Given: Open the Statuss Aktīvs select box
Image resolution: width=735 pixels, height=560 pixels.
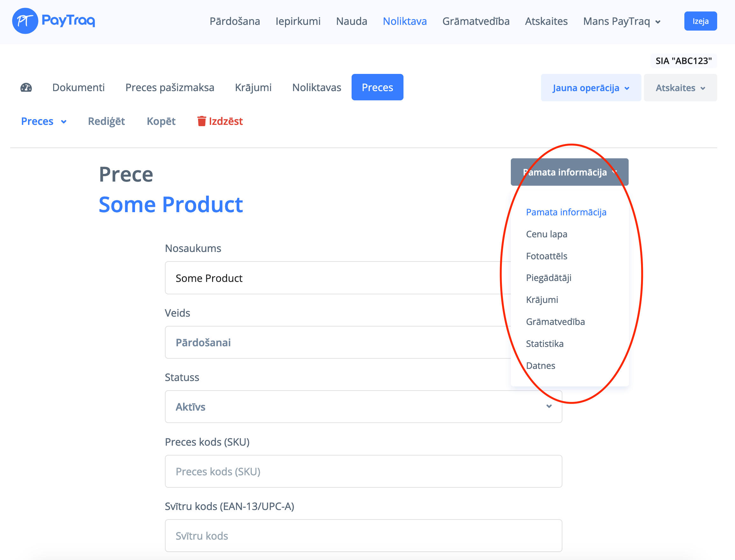Looking at the screenshot, I should tap(363, 406).
